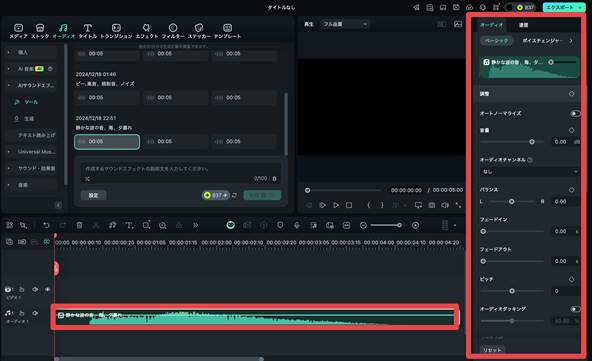Click the undo arrow in timeline toolbar
This screenshot has height=361, width=592.
click(46, 225)
